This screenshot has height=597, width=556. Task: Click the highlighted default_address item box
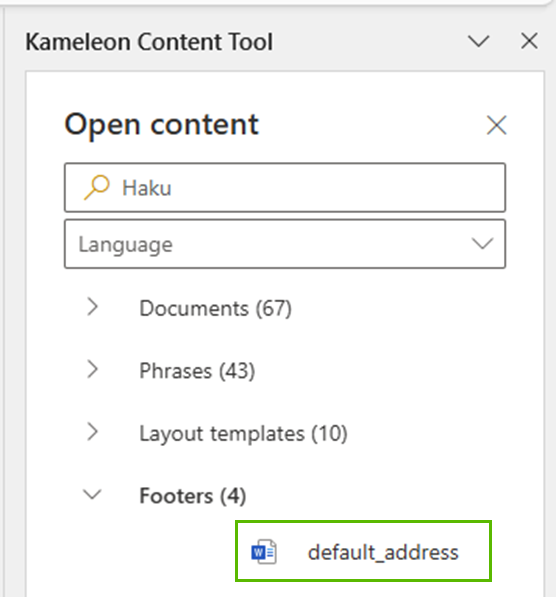pos(363,551)
